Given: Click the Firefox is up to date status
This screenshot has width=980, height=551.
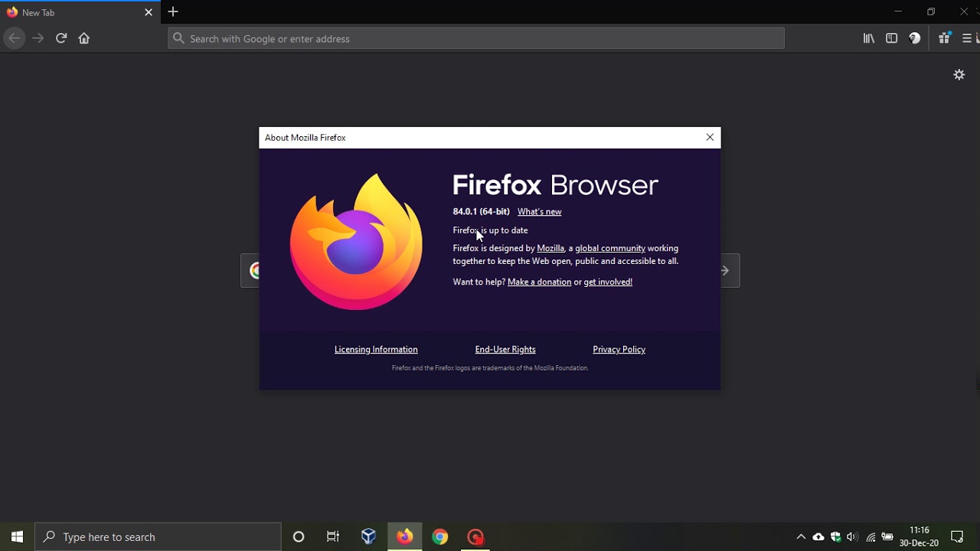Looking at the screenshot, I should pyautogui.click(x=490, y=230).
